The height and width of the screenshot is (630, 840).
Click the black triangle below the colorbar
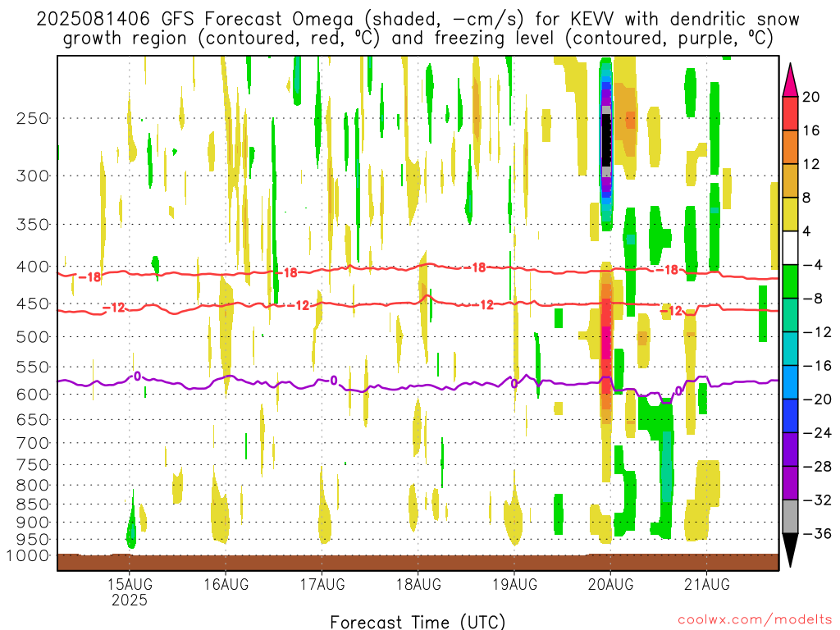790,550
